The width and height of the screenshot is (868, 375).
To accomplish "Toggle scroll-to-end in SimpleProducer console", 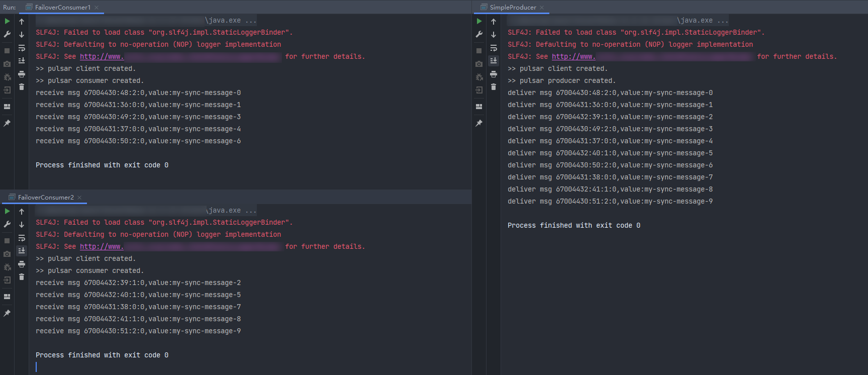I will (x=494, y=61).
